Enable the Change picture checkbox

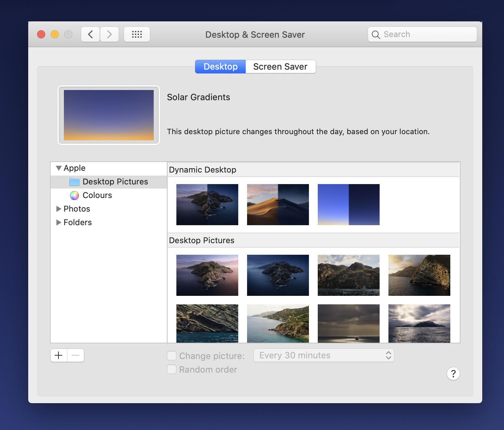tap(172, 356)
